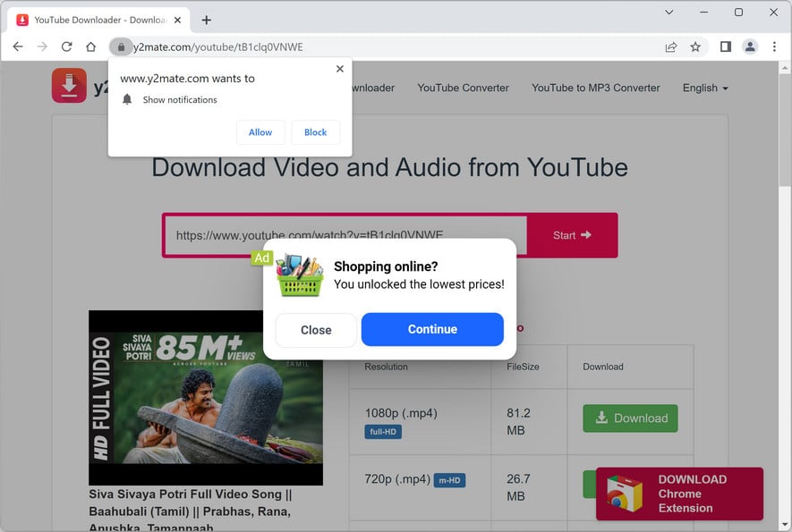This screenshot has height=532, width=792.
Task: Toggle the browser side panel icon
Action: click(726, 46)
